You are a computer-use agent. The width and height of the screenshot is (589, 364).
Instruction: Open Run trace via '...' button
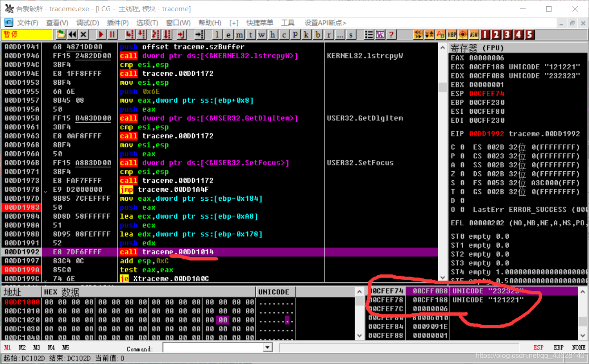coord(340,35)
